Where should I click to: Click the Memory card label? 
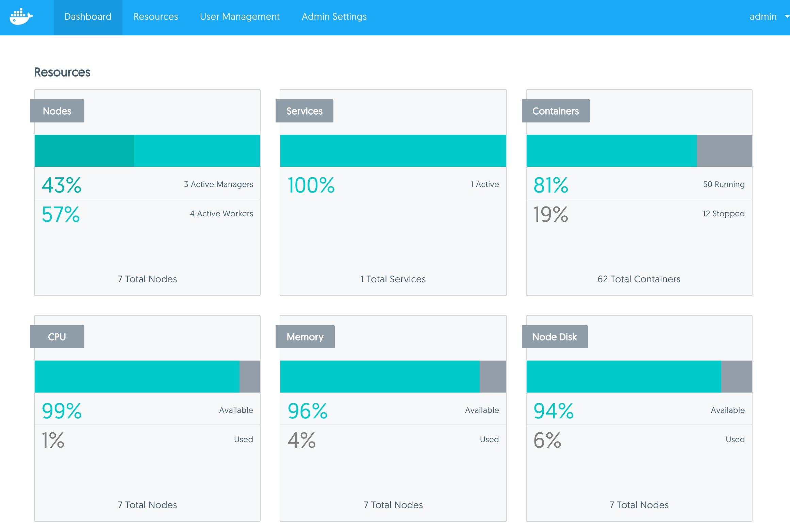pyautogui.click(x=305, y=337)
